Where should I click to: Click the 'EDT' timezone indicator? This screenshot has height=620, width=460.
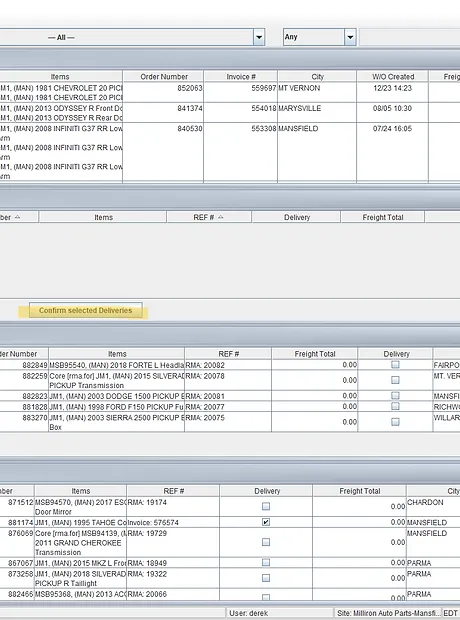point(450,613)
